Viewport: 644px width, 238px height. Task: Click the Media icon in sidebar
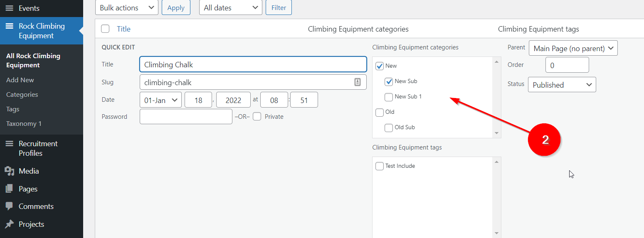[x=9, y=171]
